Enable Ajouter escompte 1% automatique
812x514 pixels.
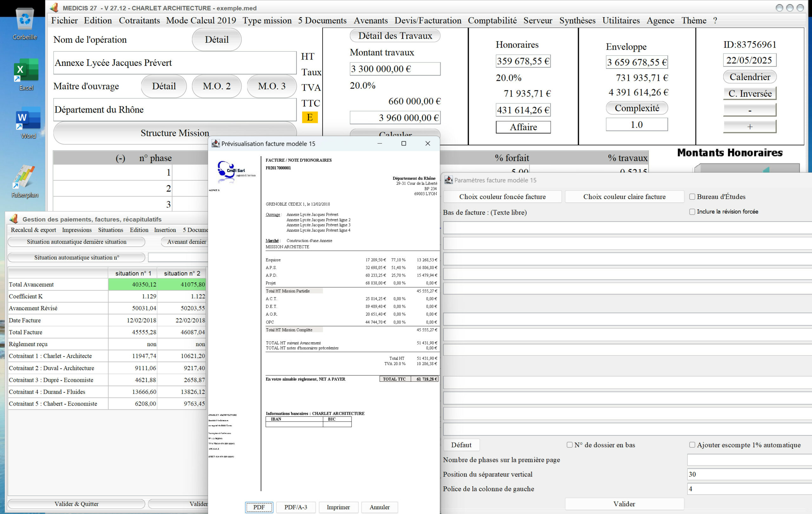692,445
